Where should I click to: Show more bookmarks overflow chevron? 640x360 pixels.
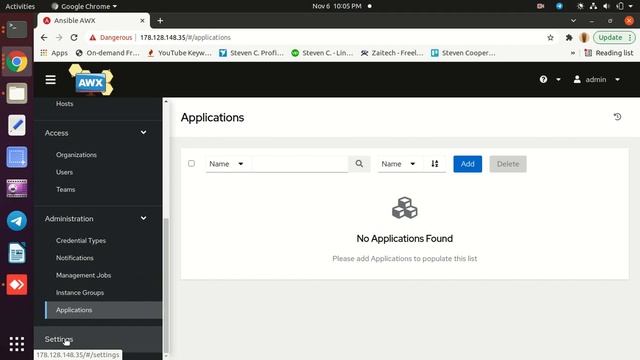click(573, 53)
